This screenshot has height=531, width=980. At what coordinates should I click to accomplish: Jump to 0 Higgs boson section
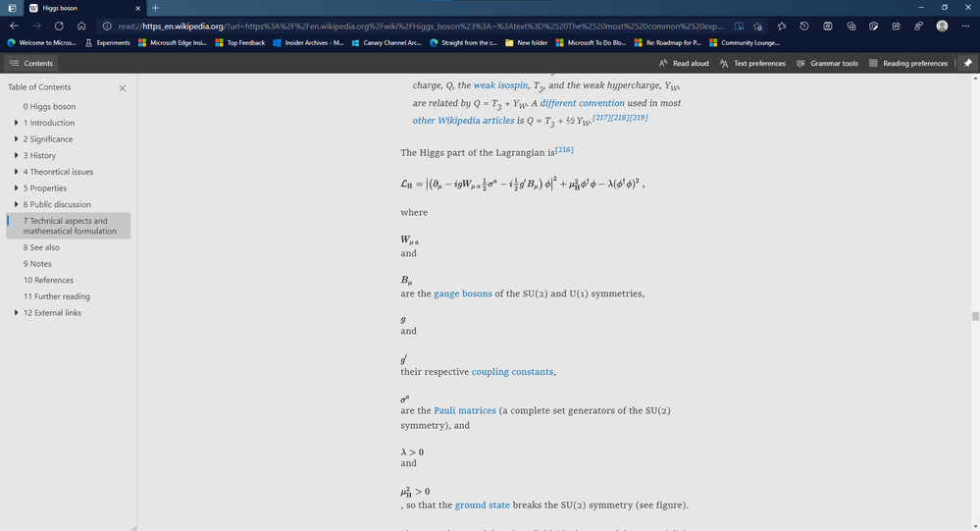point(49,106)
